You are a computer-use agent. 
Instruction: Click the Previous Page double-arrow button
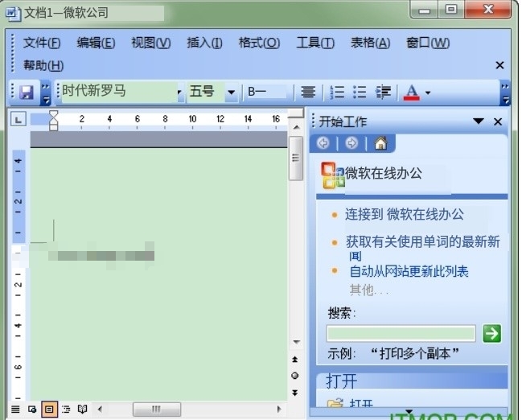click(x=295, y=360)
